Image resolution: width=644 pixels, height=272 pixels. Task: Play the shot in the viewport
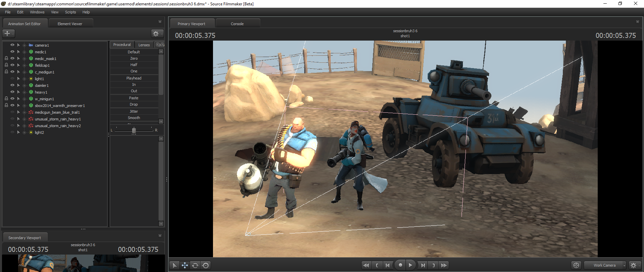coord(411,265)
